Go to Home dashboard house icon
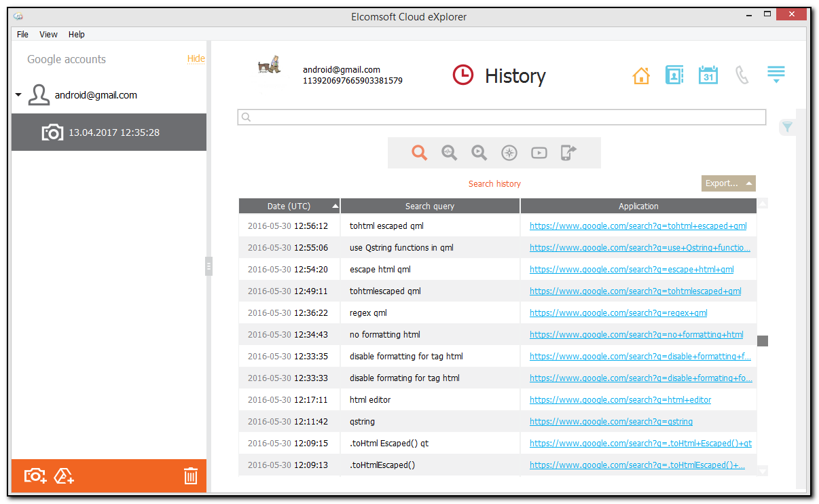 point(641,75)
